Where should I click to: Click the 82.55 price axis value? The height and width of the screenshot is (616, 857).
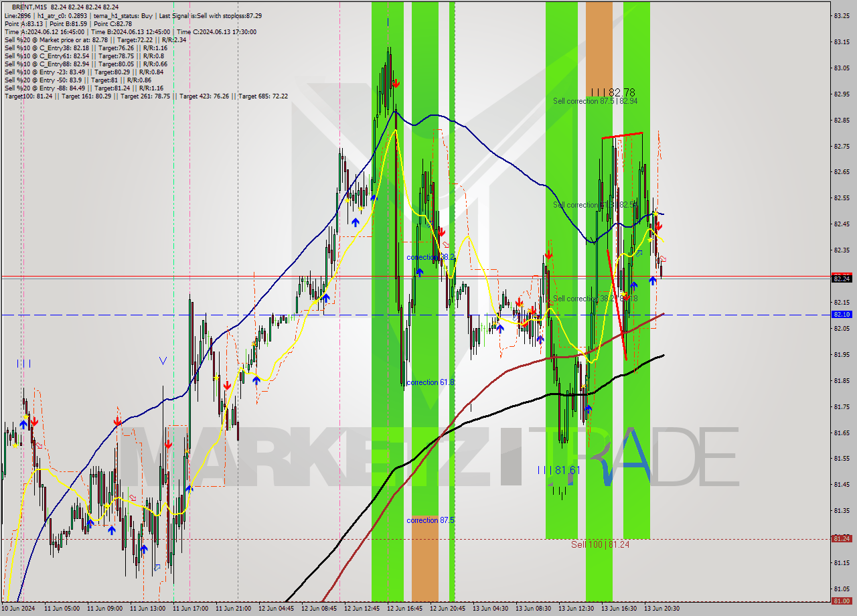(x=842, y=198)
